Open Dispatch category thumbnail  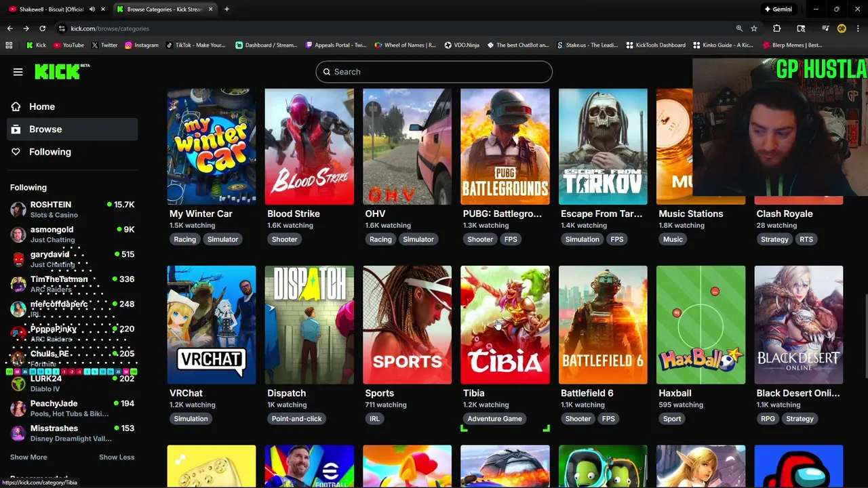pos(309,325)
